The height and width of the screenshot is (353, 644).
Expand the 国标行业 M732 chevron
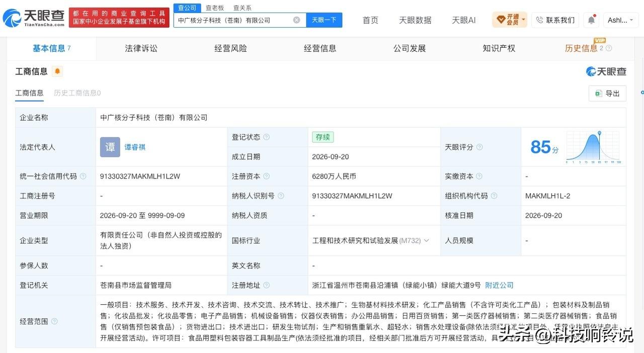pos(427,240)
